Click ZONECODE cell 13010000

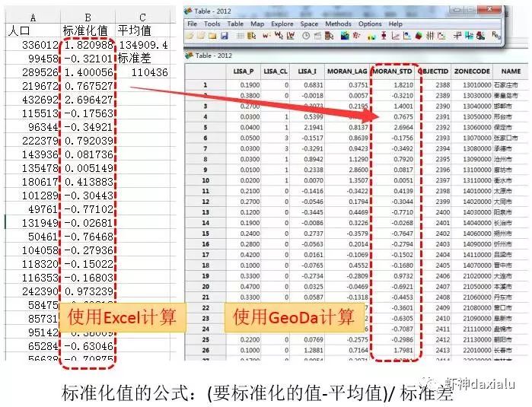[472, 84]
